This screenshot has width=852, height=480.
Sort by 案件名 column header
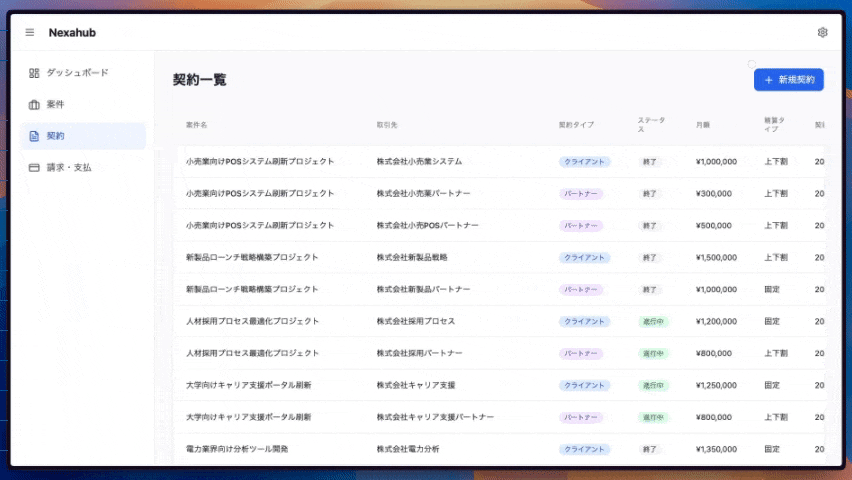coord(196,125)
